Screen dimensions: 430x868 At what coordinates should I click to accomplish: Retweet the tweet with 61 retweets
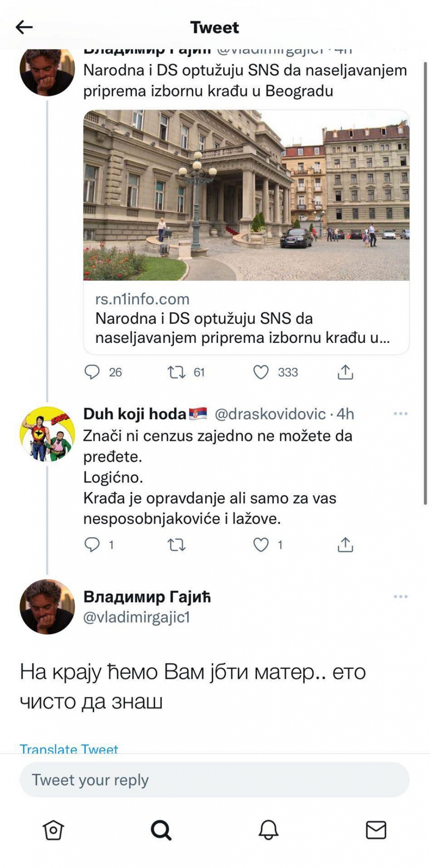click(x=177, y=372)
